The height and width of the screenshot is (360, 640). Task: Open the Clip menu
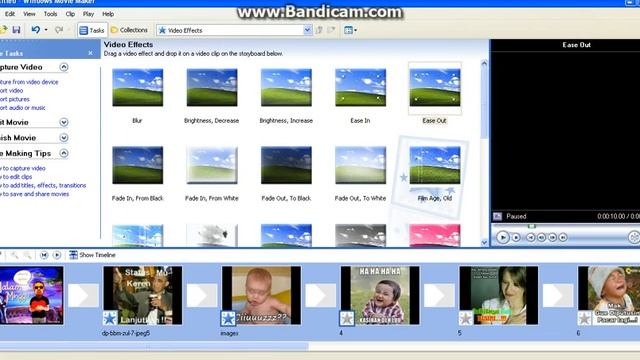(70, 14)
